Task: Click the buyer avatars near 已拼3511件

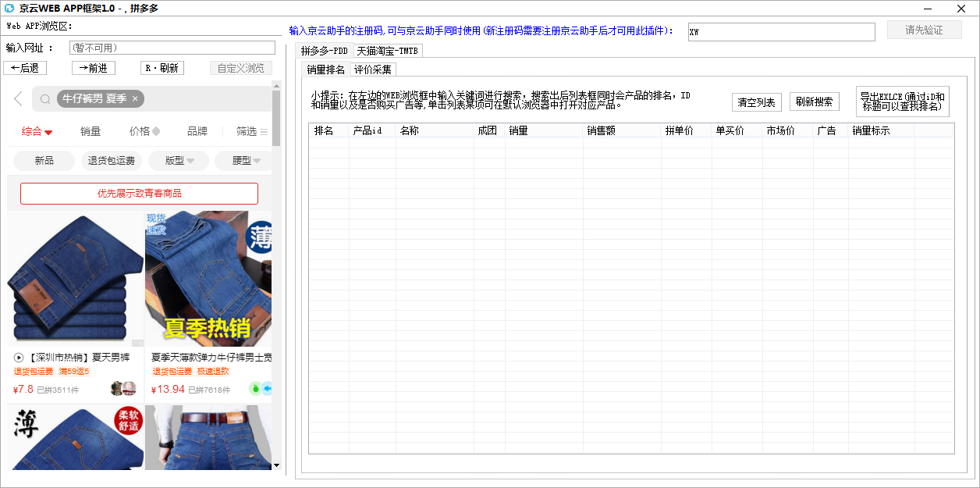Action: tap(123, 389)
